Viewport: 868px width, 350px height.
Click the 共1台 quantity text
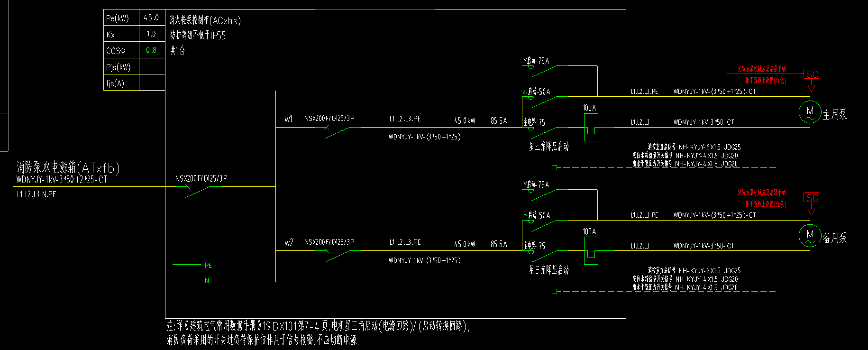pyautogui.click(x=178, y=50)
